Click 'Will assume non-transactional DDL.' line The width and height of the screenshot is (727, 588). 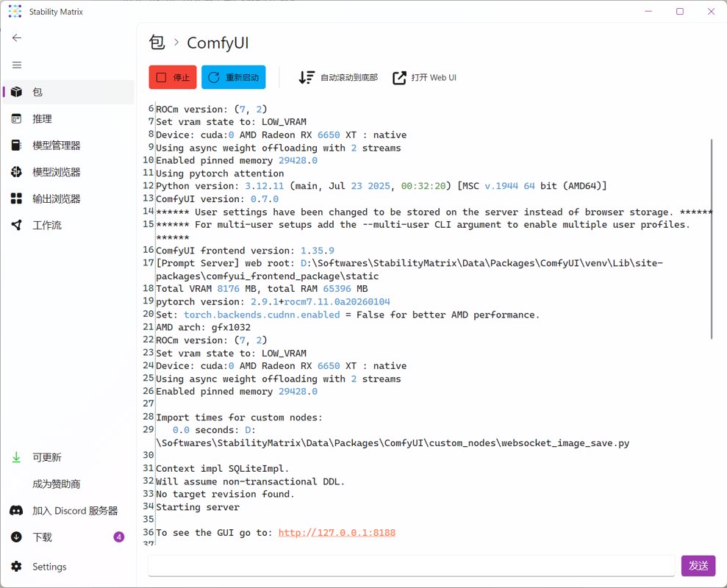coord(251,482)
